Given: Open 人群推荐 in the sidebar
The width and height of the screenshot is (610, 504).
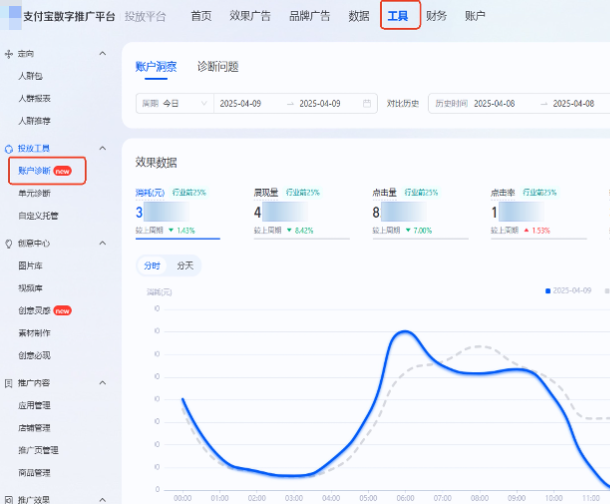Looking at the screenshot, I should pos(35,121).
